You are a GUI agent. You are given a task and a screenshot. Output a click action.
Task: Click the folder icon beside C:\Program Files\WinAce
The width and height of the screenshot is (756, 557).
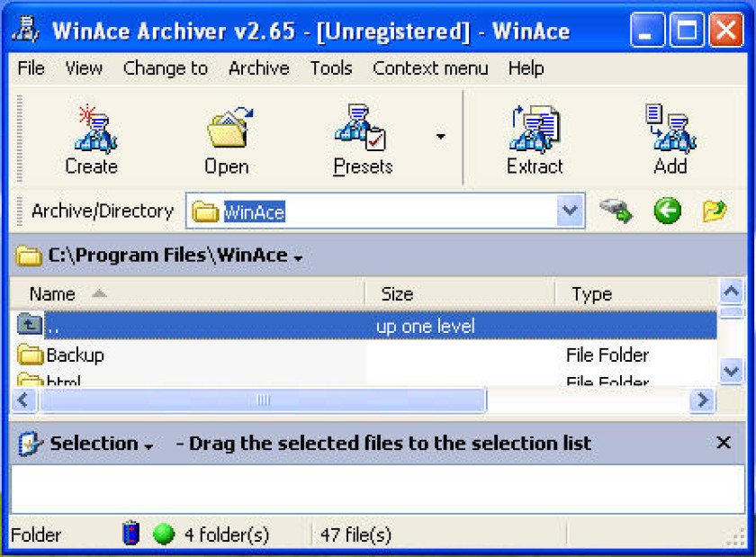coord(29,256)
